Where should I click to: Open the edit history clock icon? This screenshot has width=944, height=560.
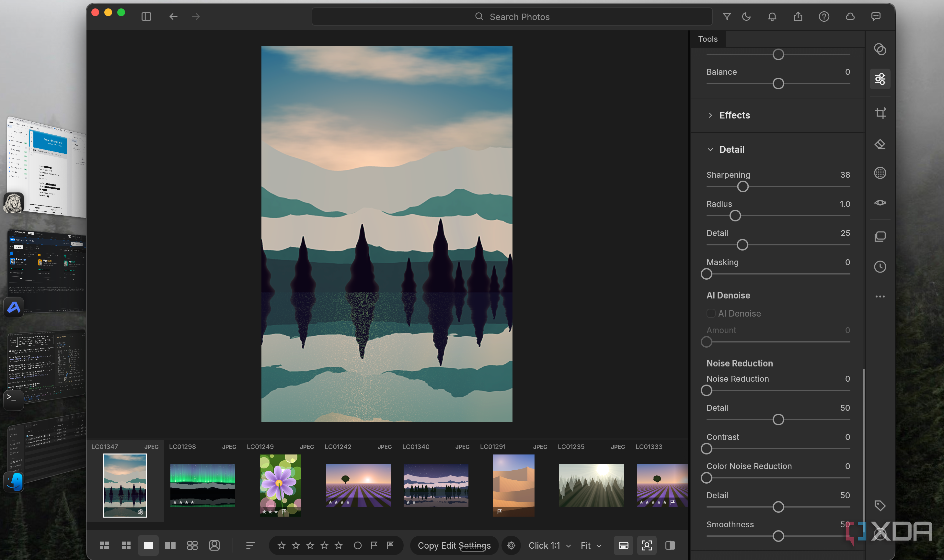click(880, 267)
